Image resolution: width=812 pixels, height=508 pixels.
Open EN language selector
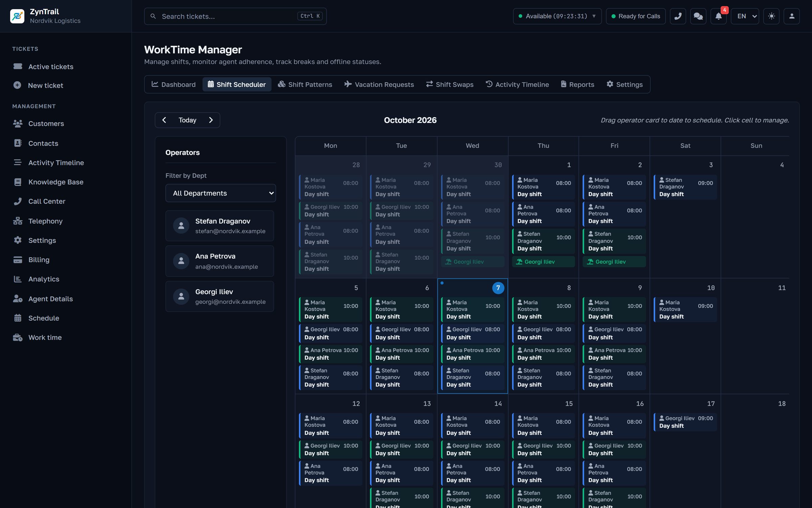(745, 16)
